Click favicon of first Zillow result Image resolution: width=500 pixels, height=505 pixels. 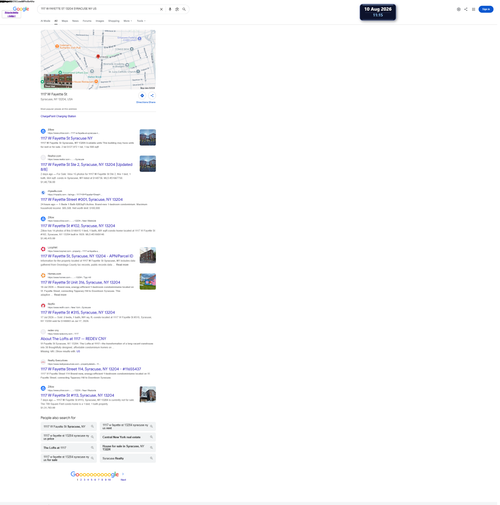pos(43,131)
